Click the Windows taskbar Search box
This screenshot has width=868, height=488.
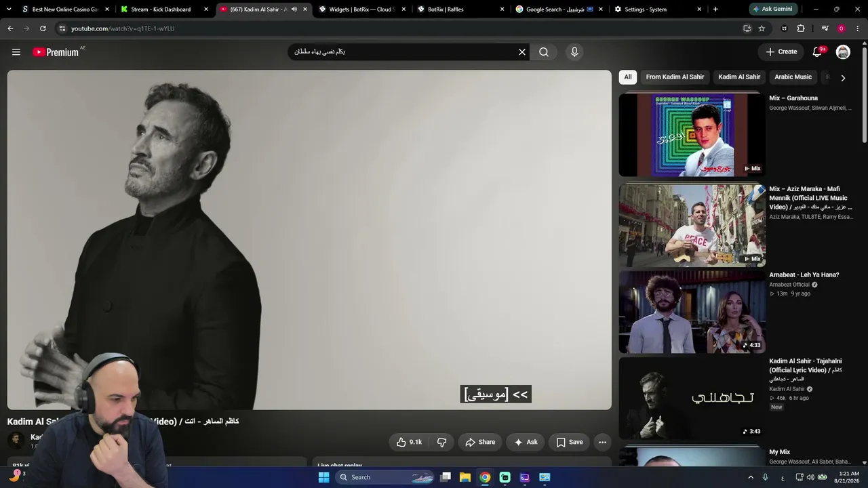385,477
